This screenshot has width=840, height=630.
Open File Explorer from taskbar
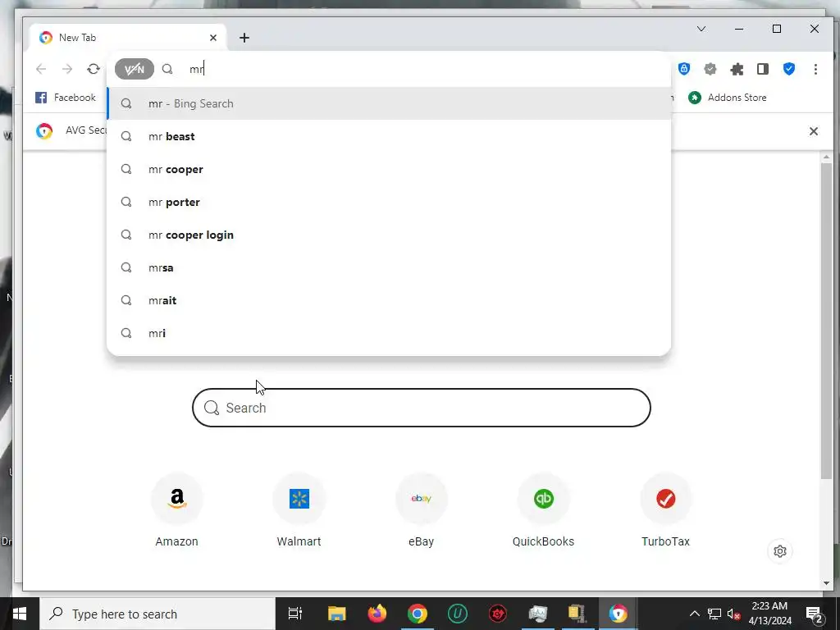click(337, 614)
